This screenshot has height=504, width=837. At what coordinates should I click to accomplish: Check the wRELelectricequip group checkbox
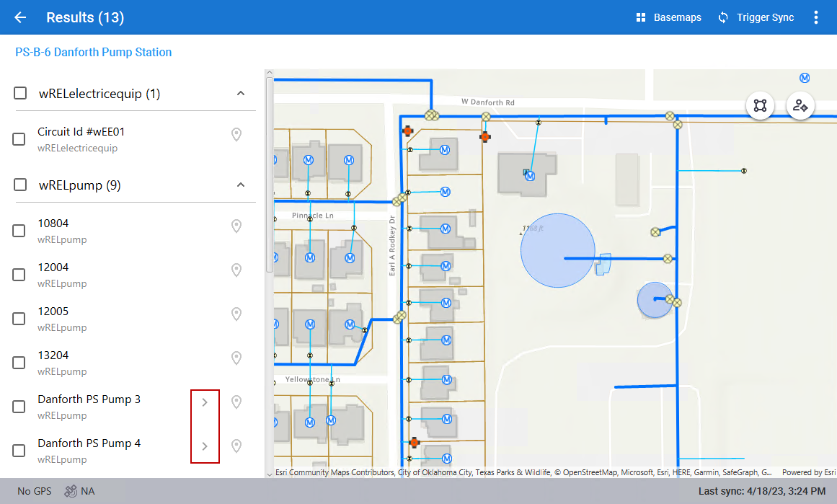coord(20,93)
